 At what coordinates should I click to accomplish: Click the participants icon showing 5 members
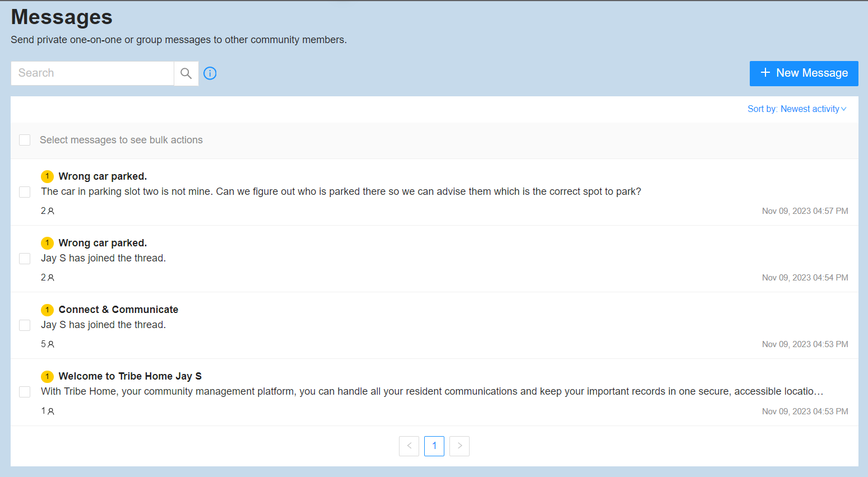[x=51, y=344]
